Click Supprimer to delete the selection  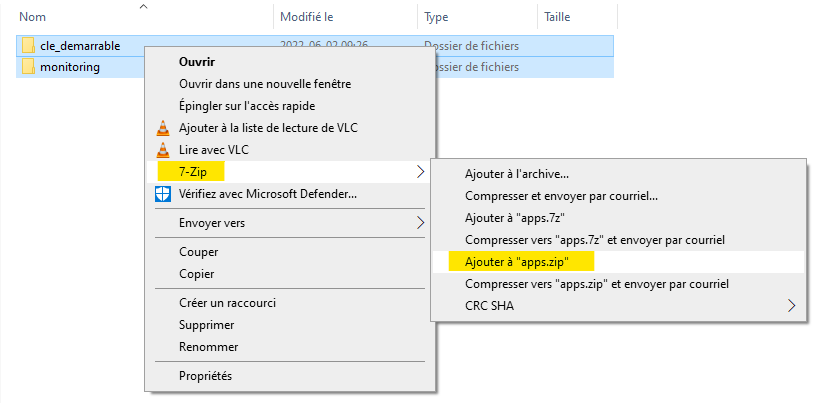[x=207, y=325]
